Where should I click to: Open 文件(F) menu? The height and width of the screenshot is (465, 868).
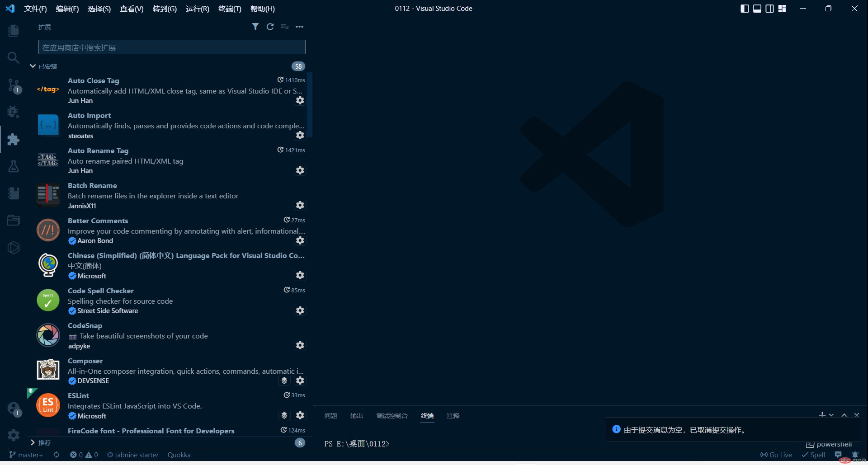(35, 9)
